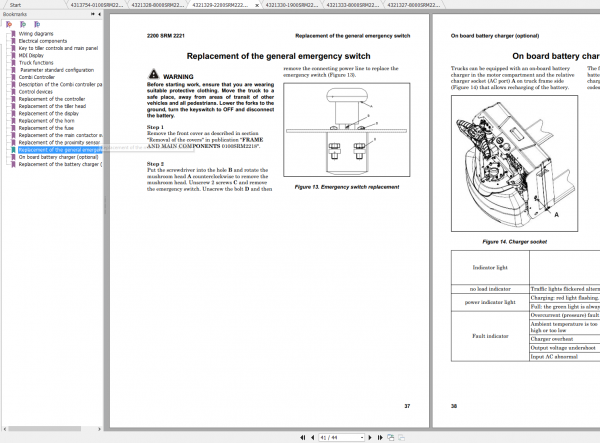The image size is (600, 443).
Task: Click the Step 2 heading text
Action: [155, 164]
